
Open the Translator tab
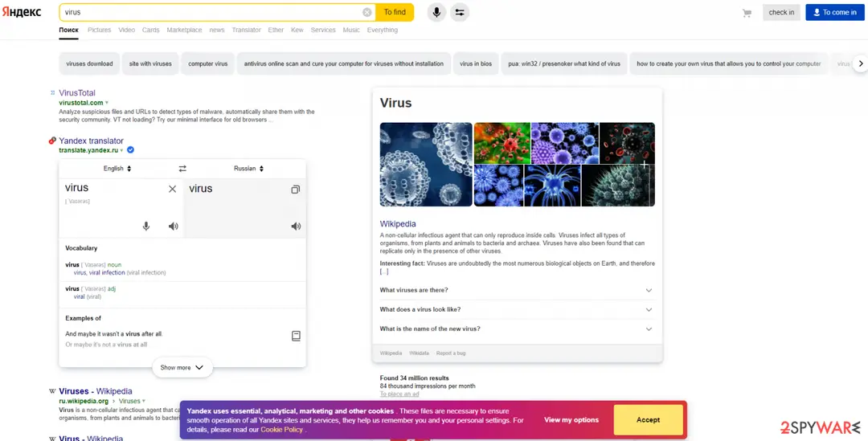tap(247, 30)
